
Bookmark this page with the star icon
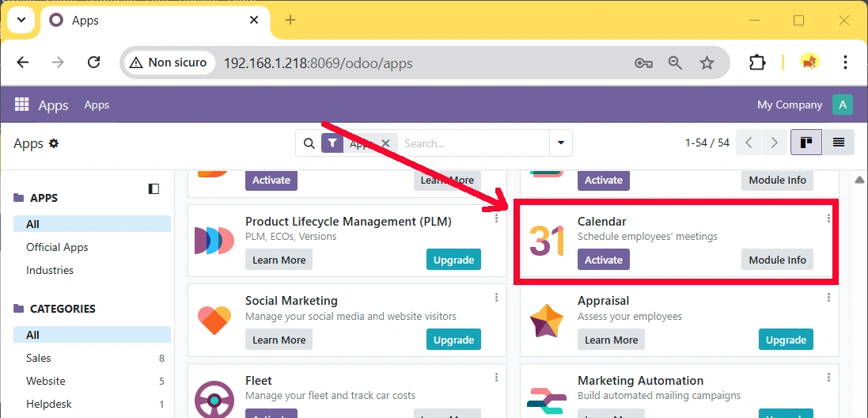[x=707, y=63]
